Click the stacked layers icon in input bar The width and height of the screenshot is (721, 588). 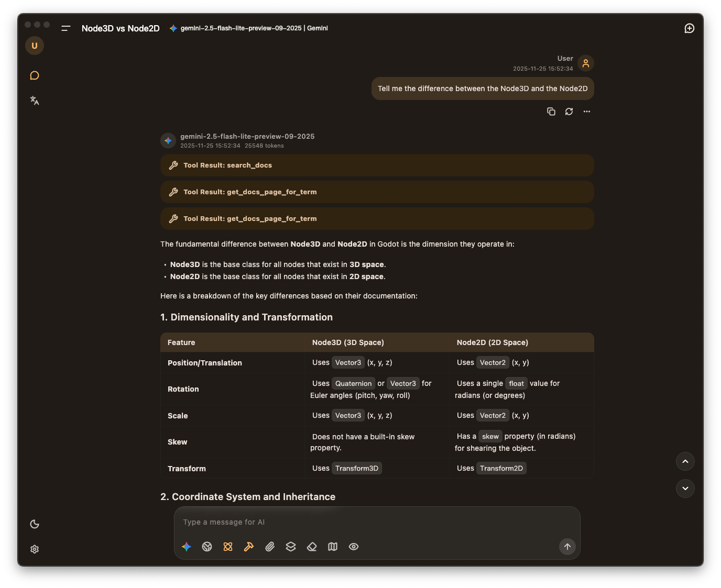tap(291, 547)
